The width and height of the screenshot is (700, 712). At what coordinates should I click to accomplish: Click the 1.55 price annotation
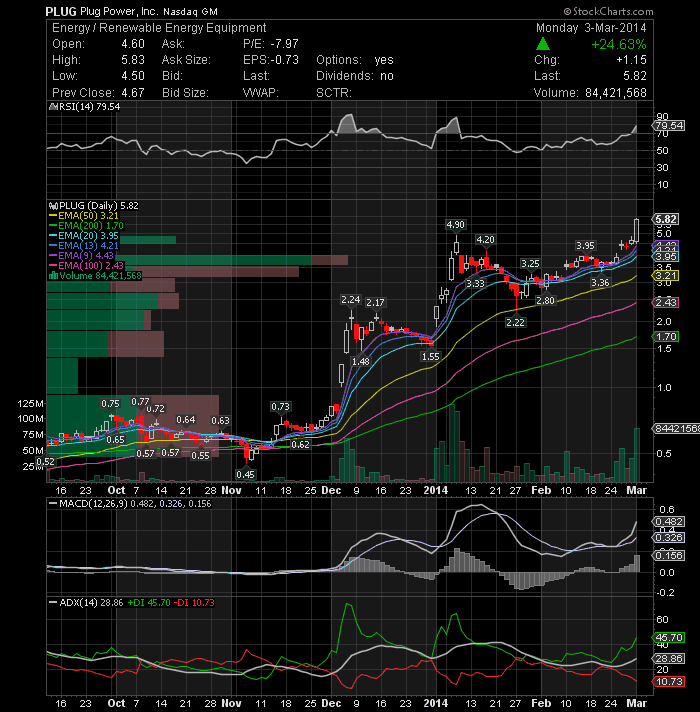(x=430, y=356)
